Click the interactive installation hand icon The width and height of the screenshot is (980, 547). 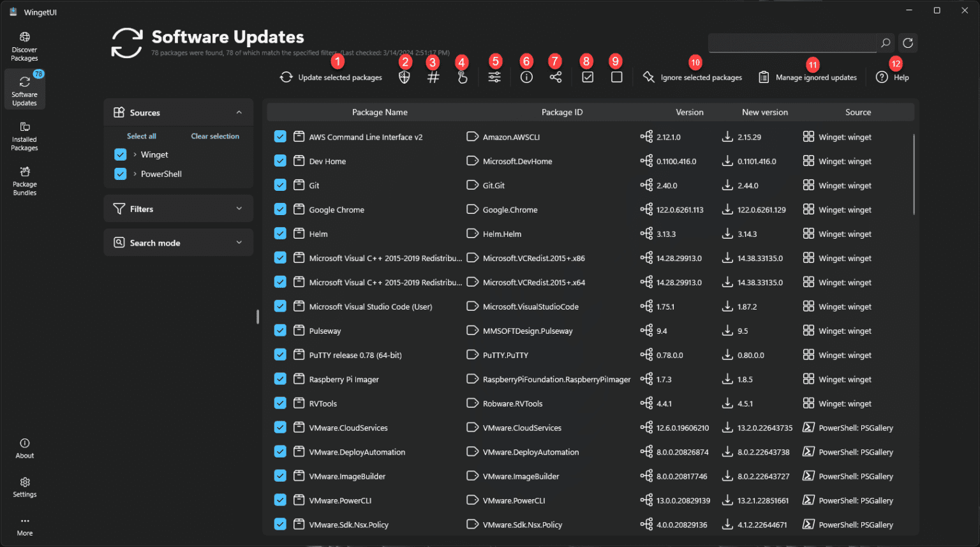point(462,76)
